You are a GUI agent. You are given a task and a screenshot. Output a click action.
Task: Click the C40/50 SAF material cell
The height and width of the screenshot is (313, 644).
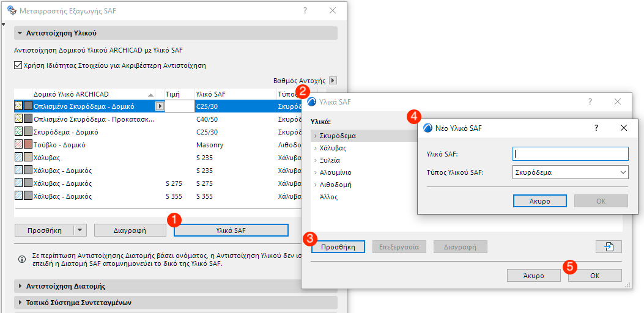pos(207,119)
